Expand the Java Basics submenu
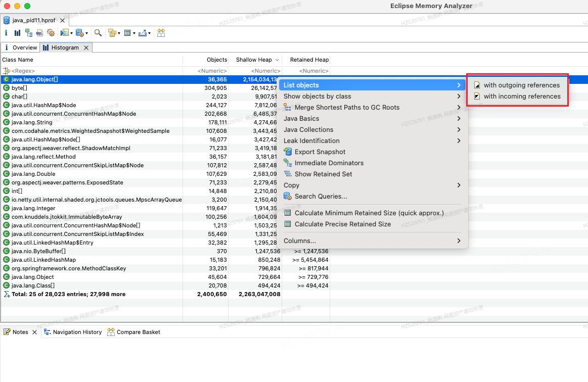Image resolution: width=588 pixels, height=382 pixels. click(x=373, y=118)
